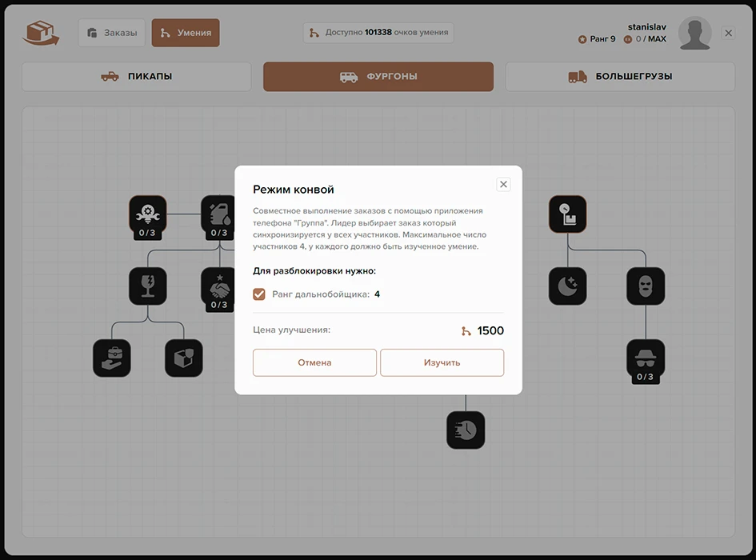Click the shielded box skill node
756x560 pixels.
tap(184, 358)
